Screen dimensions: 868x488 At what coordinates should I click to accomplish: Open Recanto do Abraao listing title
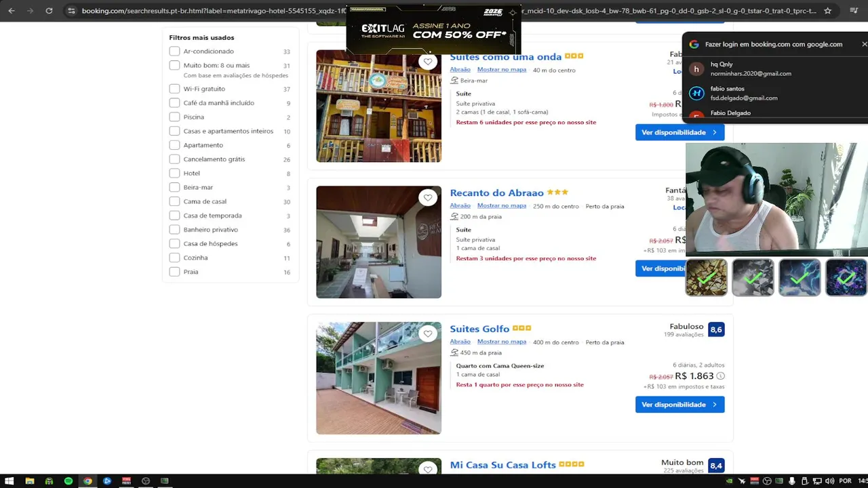pyautogui.click(x=496, y=192)
